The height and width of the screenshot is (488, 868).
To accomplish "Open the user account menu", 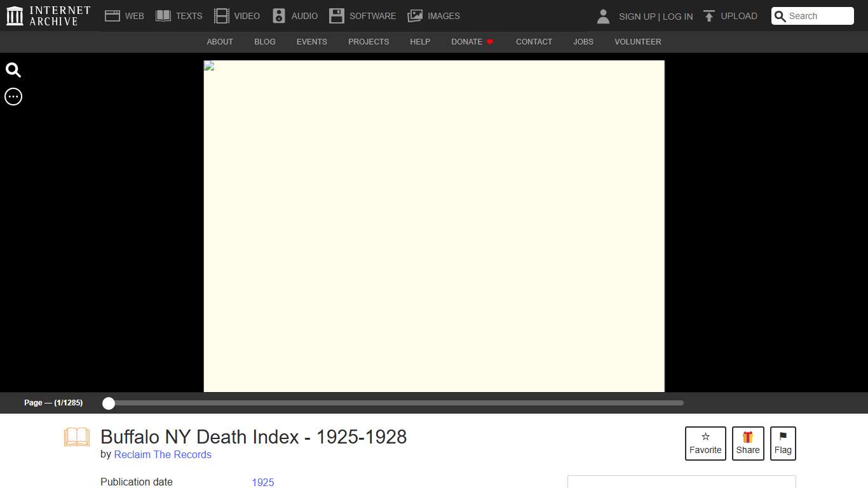I will pos(602,15).
